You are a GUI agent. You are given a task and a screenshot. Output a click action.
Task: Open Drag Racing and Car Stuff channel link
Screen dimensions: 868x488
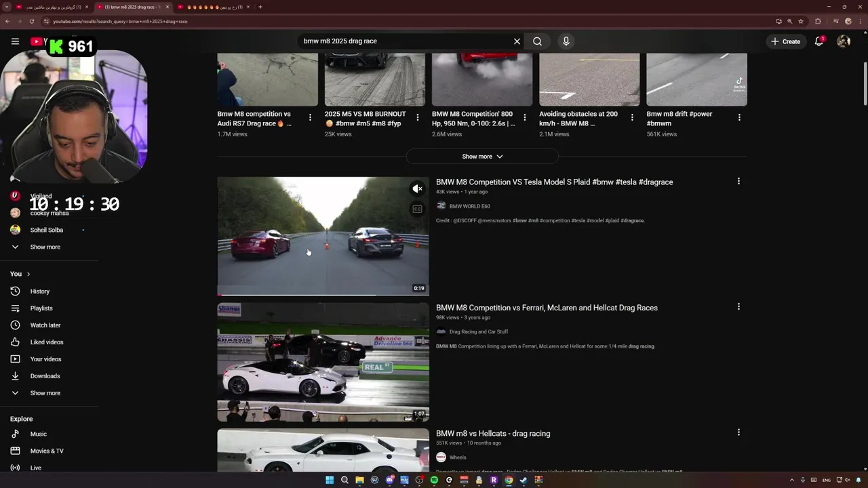(479, 332)
